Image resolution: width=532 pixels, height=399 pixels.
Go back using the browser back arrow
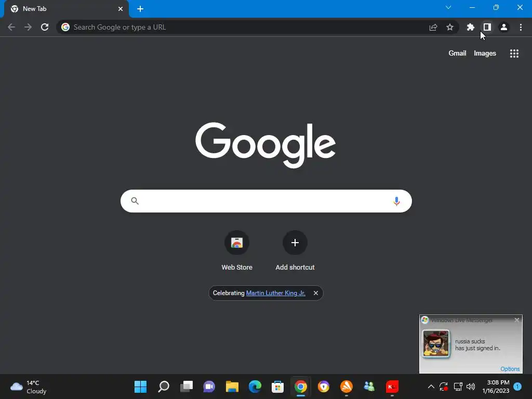[11, 27]
